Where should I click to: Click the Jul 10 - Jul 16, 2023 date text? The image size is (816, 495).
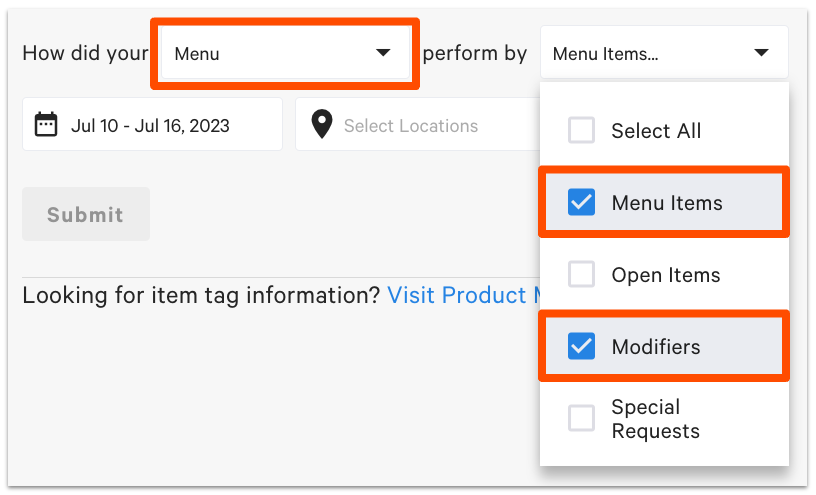tap(150, 126)
